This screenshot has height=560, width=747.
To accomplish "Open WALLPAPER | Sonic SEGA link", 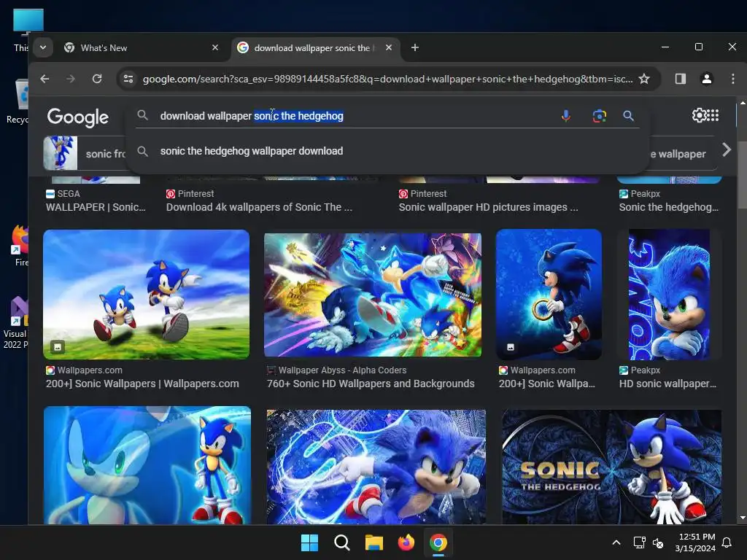I will click(x=96, y=207).
